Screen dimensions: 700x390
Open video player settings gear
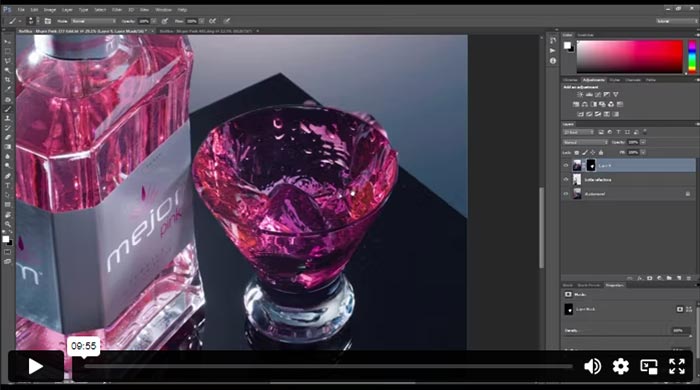(x=621, y=366)
